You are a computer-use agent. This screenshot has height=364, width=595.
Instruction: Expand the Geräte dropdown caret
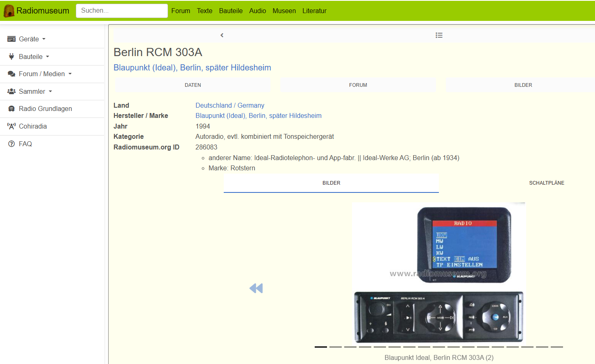pos(44,39)
